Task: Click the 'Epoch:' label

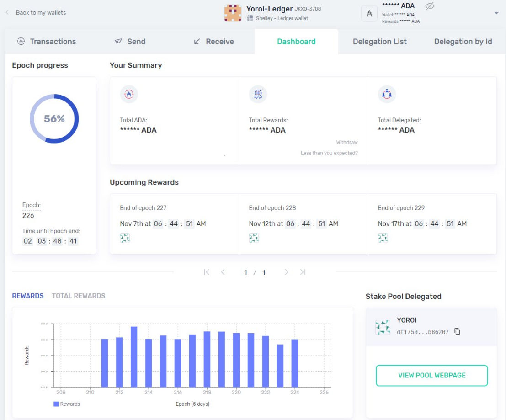Action: 31,205
